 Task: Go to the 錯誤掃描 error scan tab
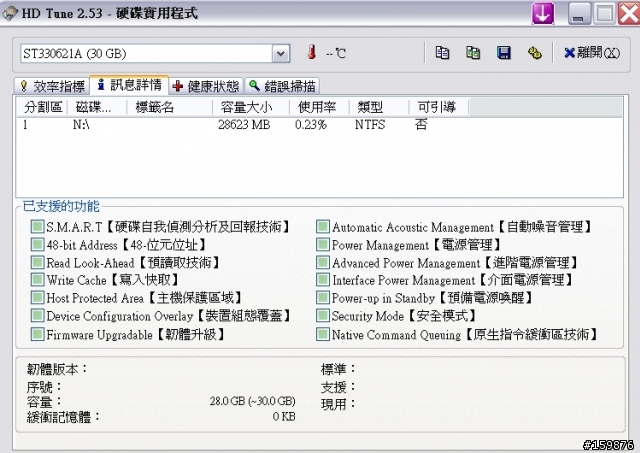pos(282,86)
